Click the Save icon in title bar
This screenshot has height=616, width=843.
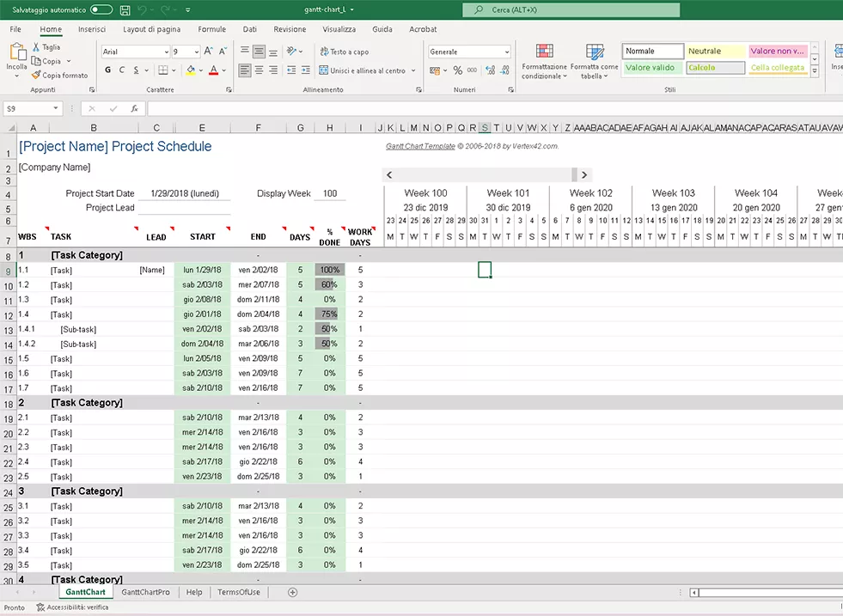point(125,9)
